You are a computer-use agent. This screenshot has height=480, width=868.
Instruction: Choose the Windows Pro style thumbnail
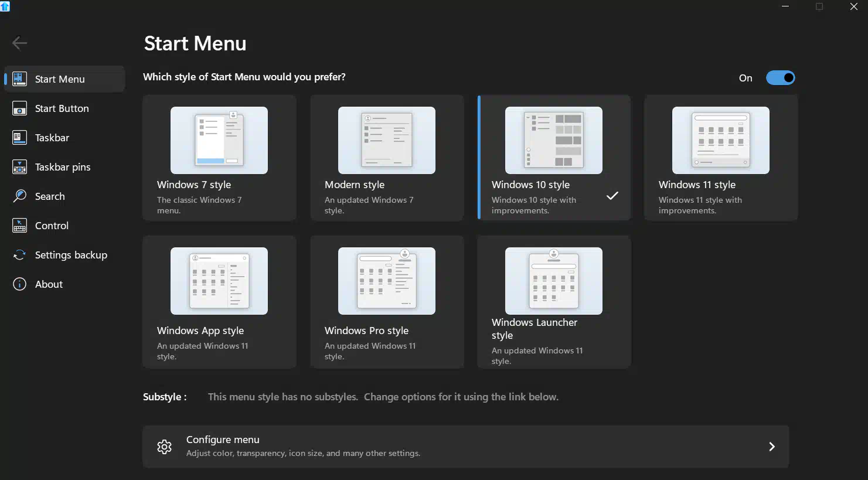[387, 281]
